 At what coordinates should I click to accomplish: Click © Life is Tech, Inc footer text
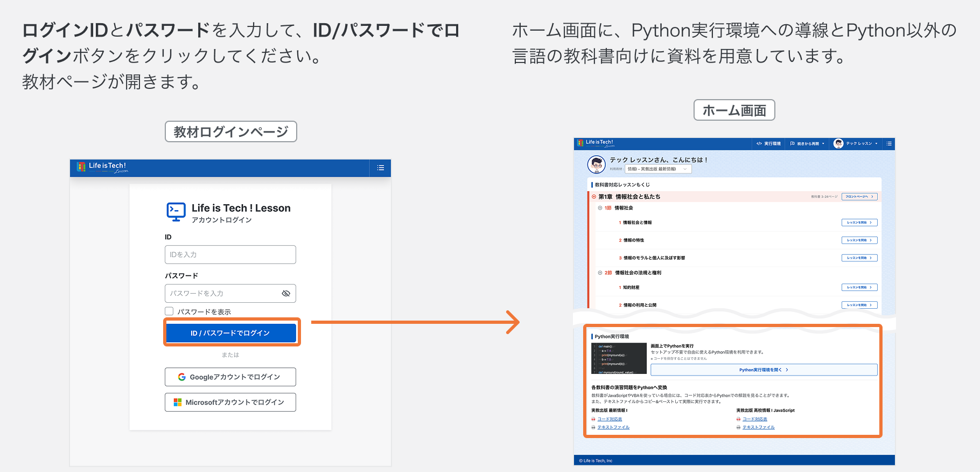pyautogui.click(x=596, y=461)
